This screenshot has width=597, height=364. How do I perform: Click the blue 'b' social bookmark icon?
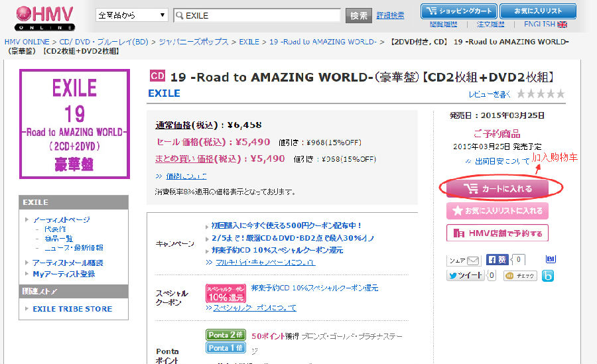[x=548, y=276]
